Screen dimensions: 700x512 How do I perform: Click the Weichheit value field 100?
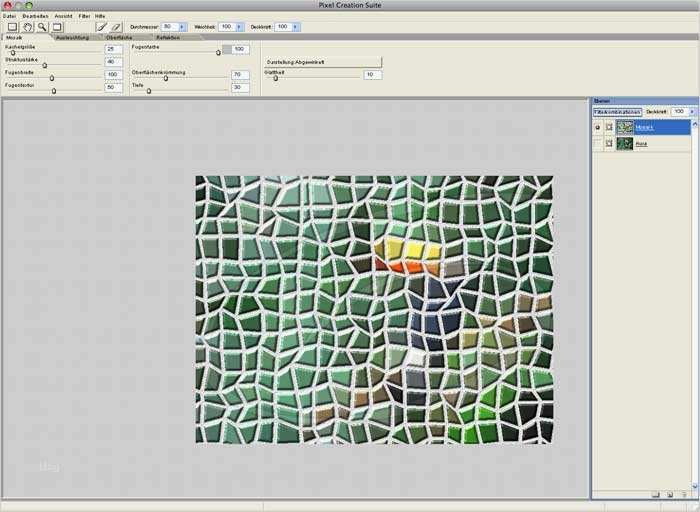(227, 27)
